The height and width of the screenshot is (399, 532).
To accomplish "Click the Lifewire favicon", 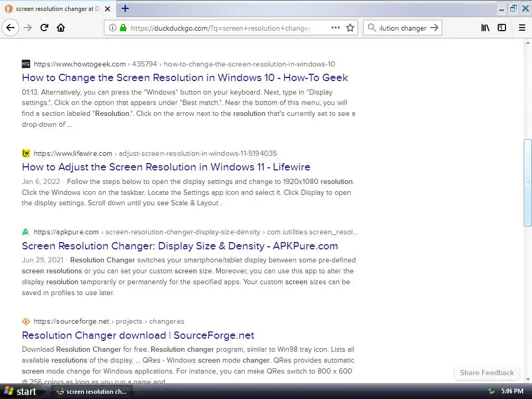I will (26, 153).
